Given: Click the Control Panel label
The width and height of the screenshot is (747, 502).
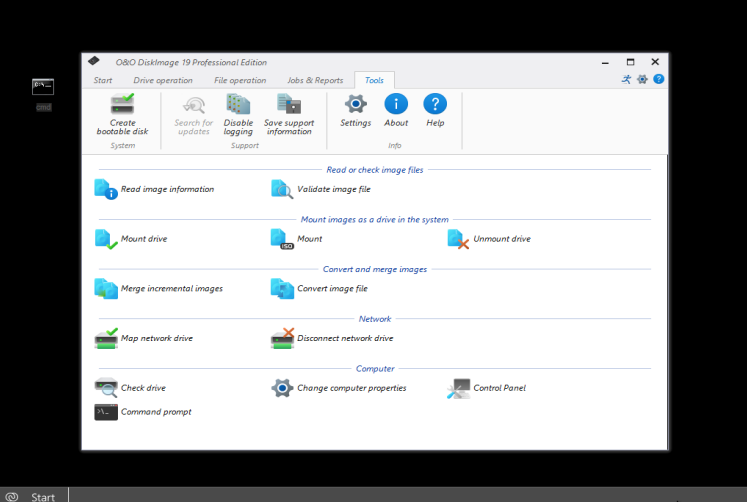Looking at the screenshot, I should (x=499, y=388).
